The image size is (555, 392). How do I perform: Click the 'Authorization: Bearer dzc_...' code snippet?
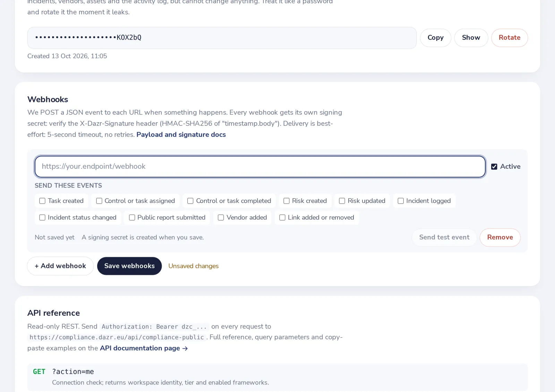(154, 326)
